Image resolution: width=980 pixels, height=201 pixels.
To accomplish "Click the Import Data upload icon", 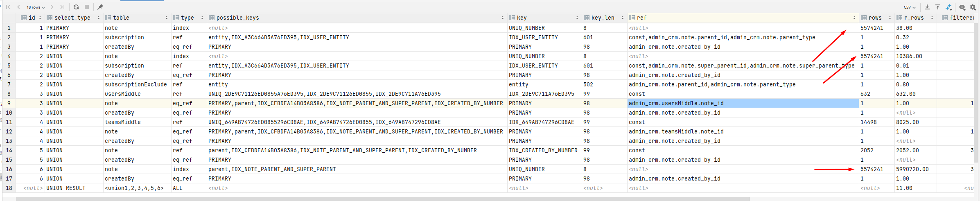I will (938, 7).
